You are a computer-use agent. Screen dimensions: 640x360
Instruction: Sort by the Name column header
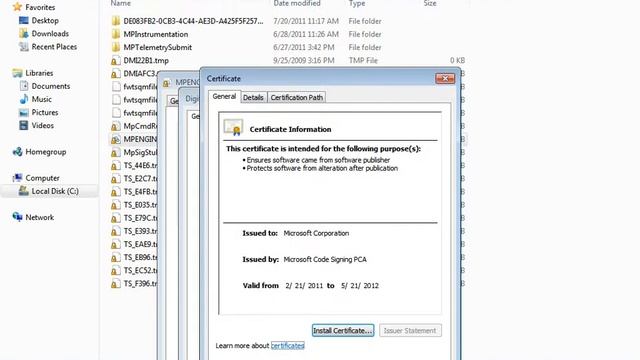coord(121,4)
